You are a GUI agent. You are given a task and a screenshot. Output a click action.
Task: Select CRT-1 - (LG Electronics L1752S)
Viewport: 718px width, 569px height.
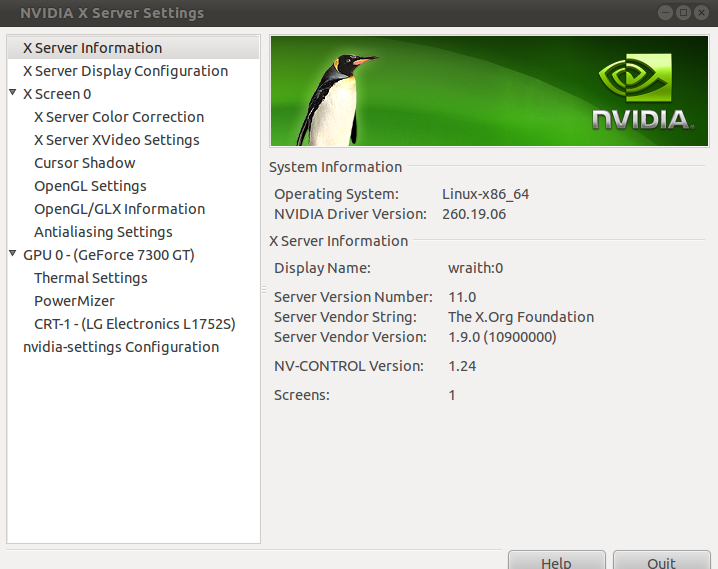point(135,324)
